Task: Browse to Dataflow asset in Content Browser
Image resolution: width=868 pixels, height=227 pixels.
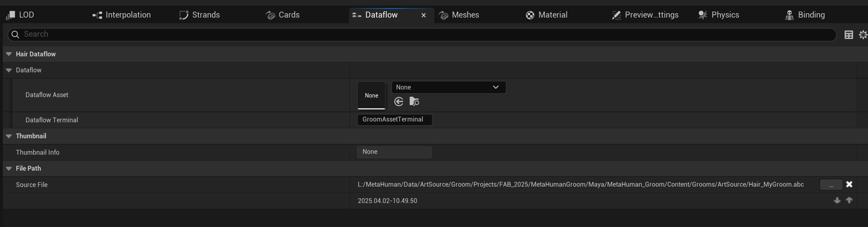Action: click(x=414, y=102)
